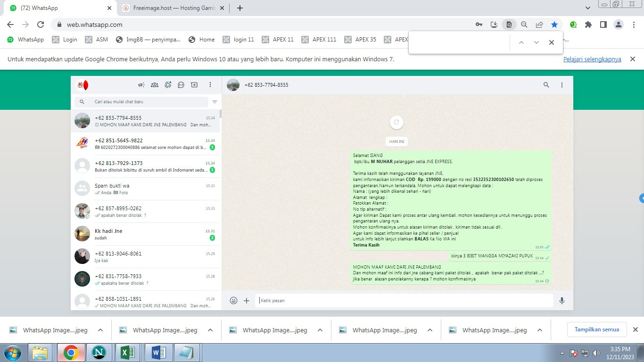Toggle the blue bookmark star
Viewport: 644px width, 362px height.
(x=554, y=25)
